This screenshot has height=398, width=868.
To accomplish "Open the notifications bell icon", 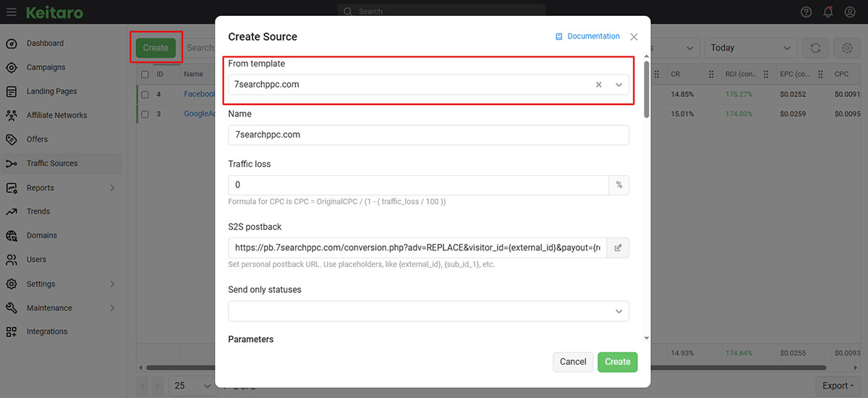I will tap(828, 12).
